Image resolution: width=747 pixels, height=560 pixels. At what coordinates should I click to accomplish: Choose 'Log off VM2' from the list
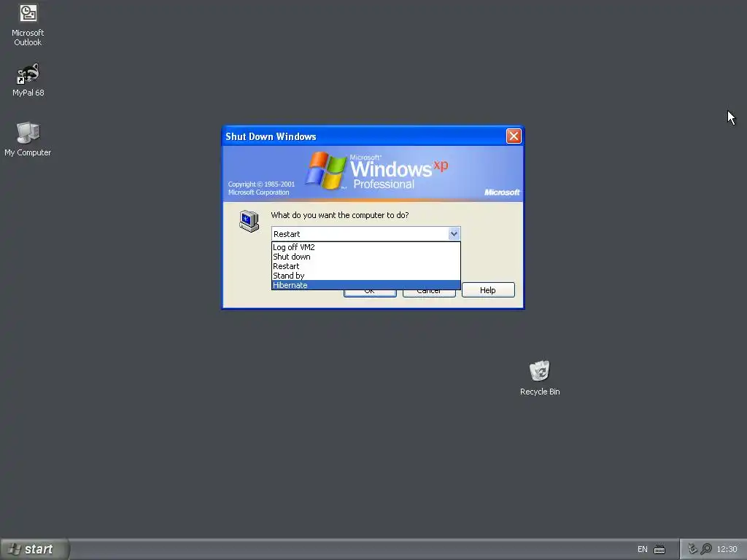point(366,247)
